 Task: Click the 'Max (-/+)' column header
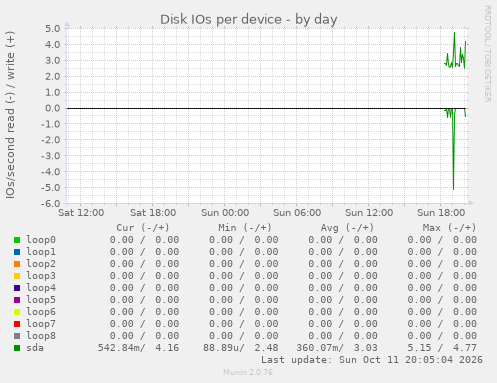[x=449, y=228]
